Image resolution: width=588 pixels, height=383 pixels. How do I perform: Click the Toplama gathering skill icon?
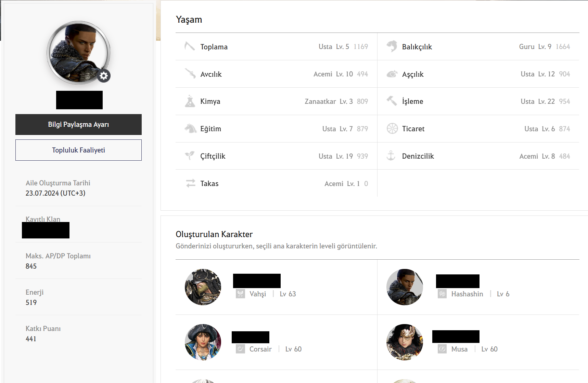tap(190, 46)
